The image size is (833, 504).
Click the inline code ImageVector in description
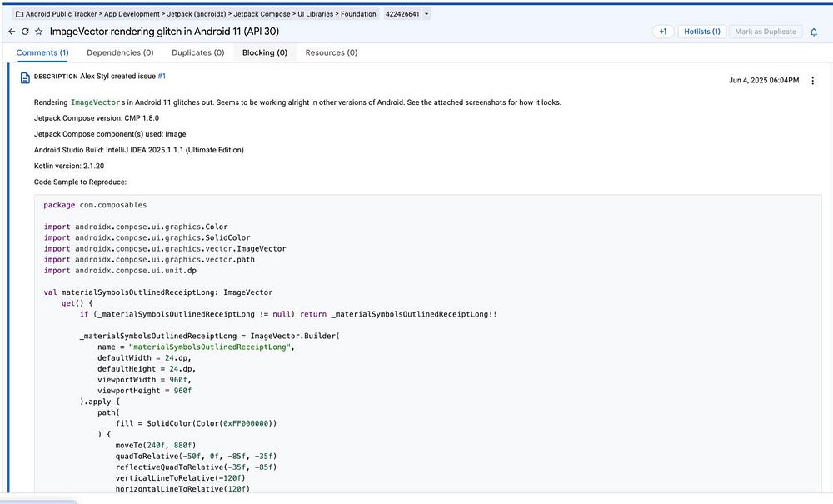96,102
